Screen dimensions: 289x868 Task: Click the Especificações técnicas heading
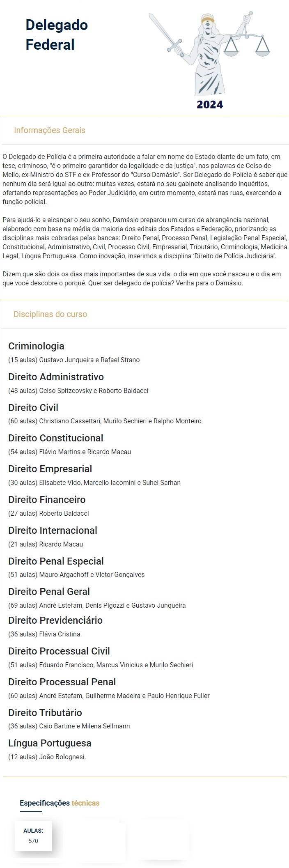click(x=60, y=803)
